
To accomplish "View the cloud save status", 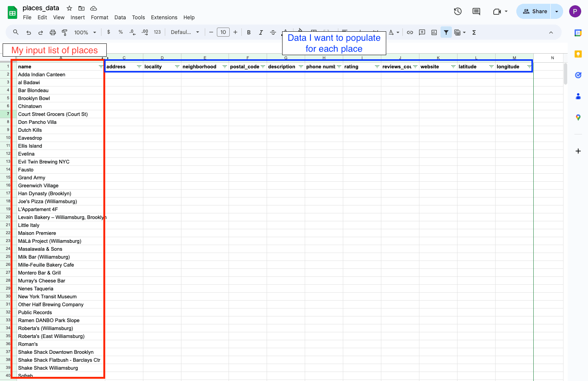I will (x=94, y=8).
